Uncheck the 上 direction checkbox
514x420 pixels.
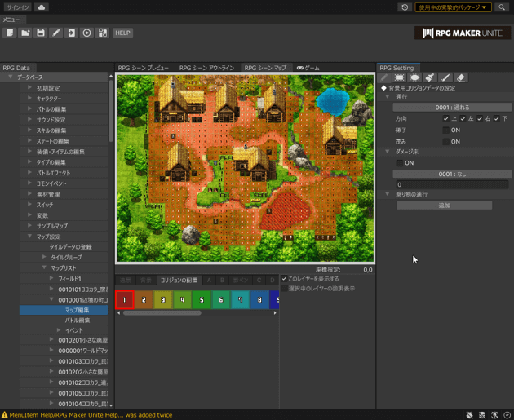pos(445,118)
